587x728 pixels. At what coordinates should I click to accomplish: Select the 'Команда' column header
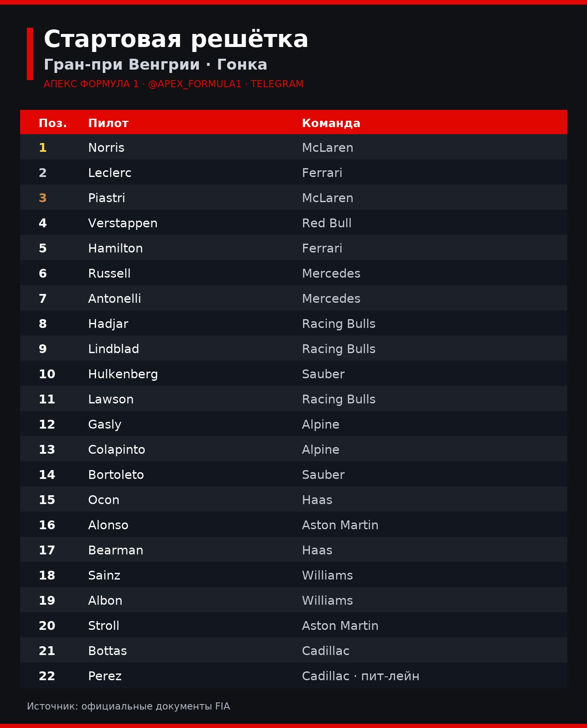[x=331, y=123]
